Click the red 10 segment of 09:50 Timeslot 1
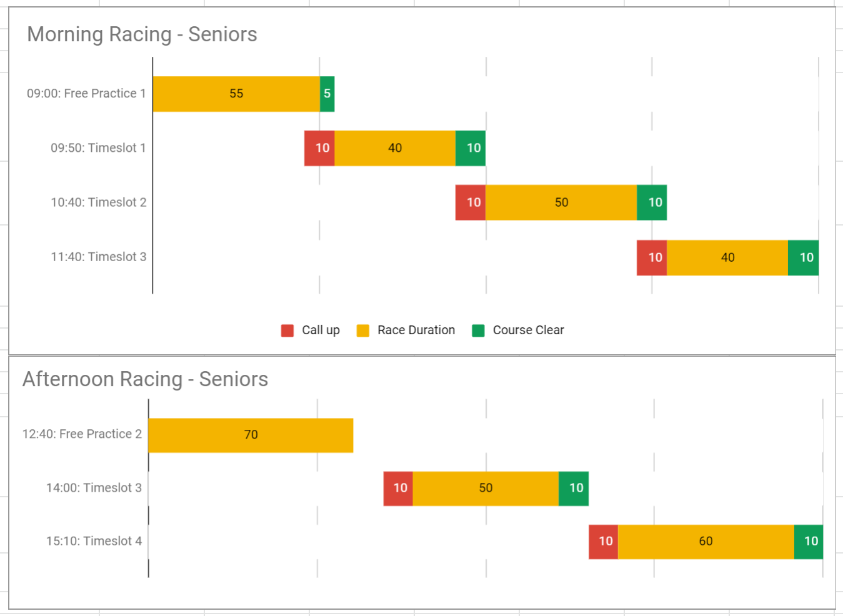Image resolution: width=843 pixels, height=616 pixels. point(319,148)
